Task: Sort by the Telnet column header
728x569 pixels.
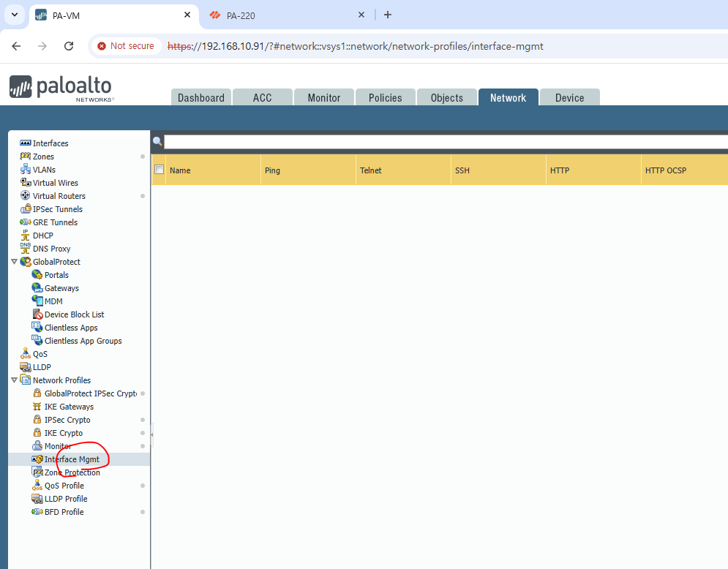Action: coord(403,170)
